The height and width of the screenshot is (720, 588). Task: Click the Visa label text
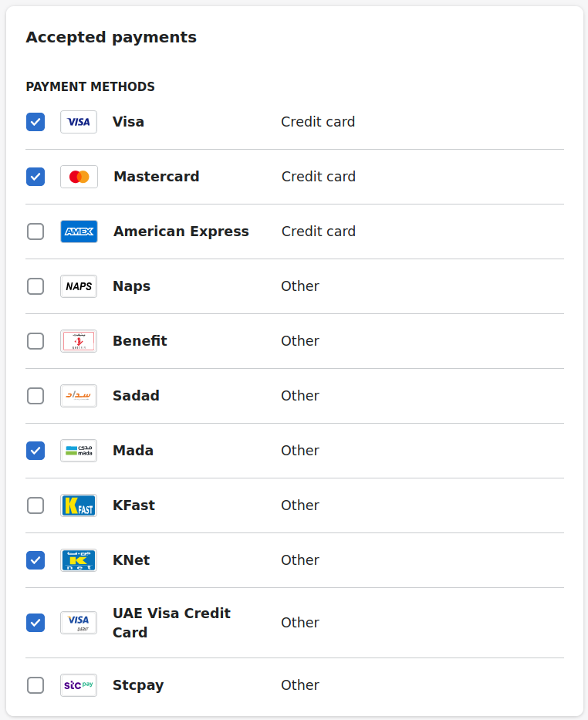[x=129, y=122]
